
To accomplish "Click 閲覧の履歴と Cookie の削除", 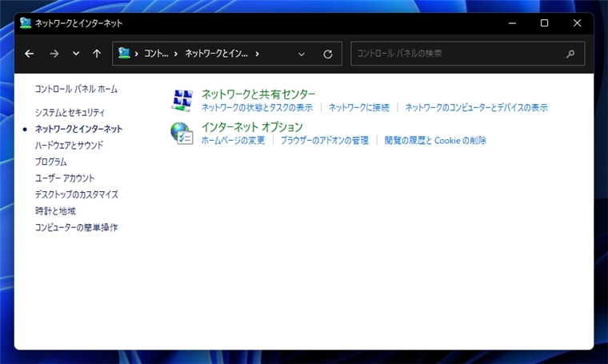I will coord(435,140).
